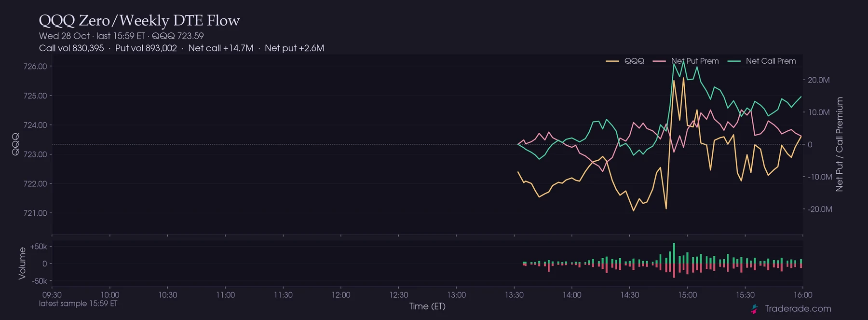Toggle the QQQ legend label
868x320 pixels.
[634, 61]
